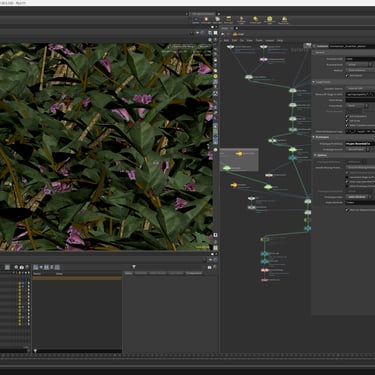Open the Tools menu in network editor

pos(259,40)
